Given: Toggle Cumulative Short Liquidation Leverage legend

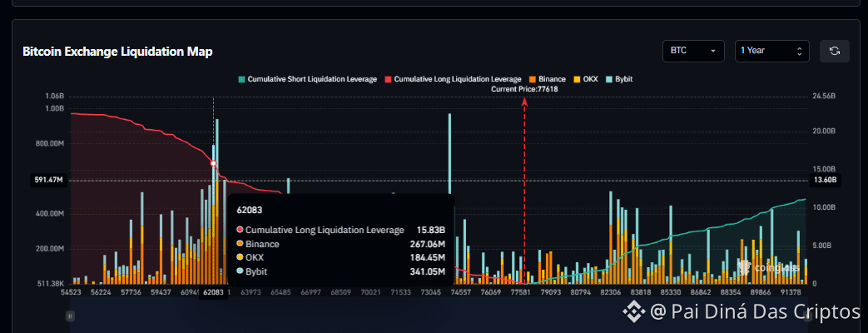Looking at the screenshot, I should click(308, 79).
